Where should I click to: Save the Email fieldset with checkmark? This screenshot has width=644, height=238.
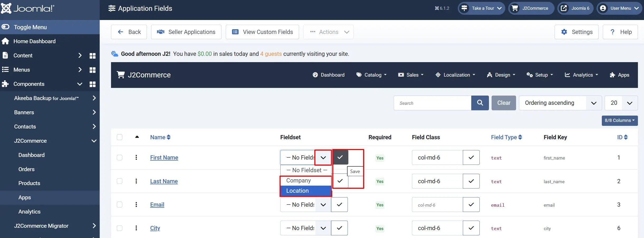(x=339, y=205)
